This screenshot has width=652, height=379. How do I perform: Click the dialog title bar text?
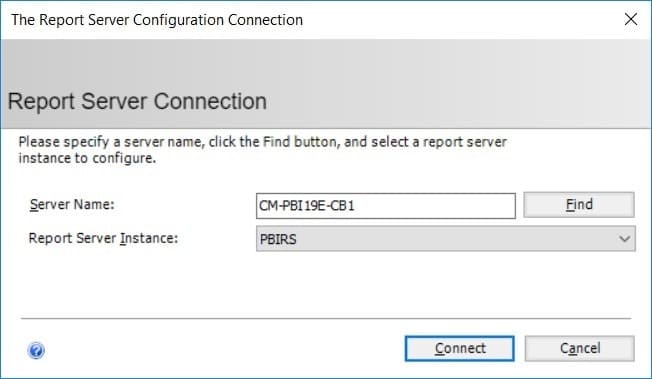tap(157, 20)
